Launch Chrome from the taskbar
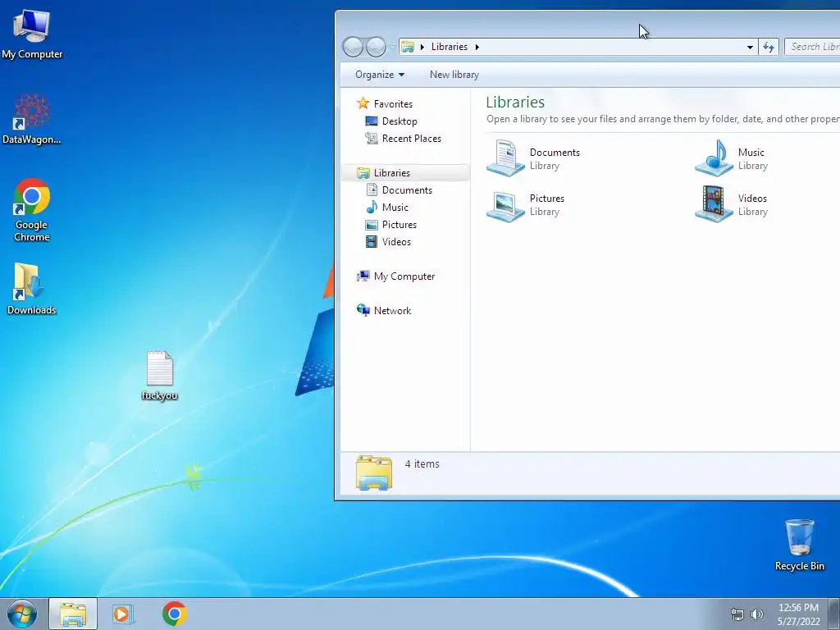Viewport: 840px width, 630px height. 174,614
